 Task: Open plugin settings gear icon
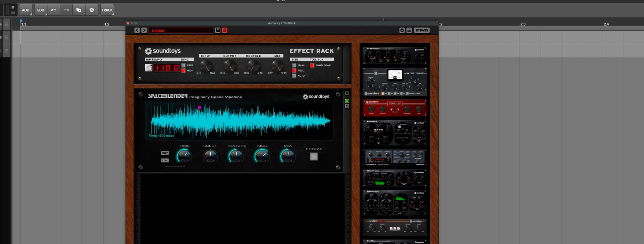[x=402, y=30]
